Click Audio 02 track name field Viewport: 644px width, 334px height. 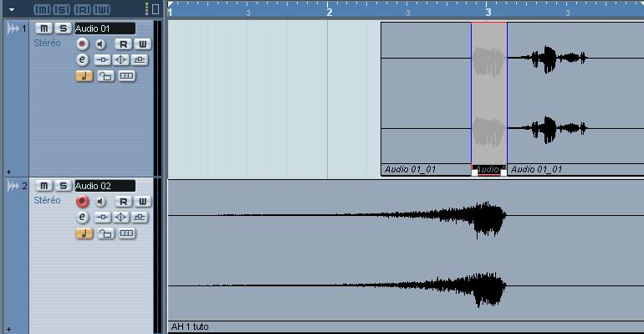point(105,186)
